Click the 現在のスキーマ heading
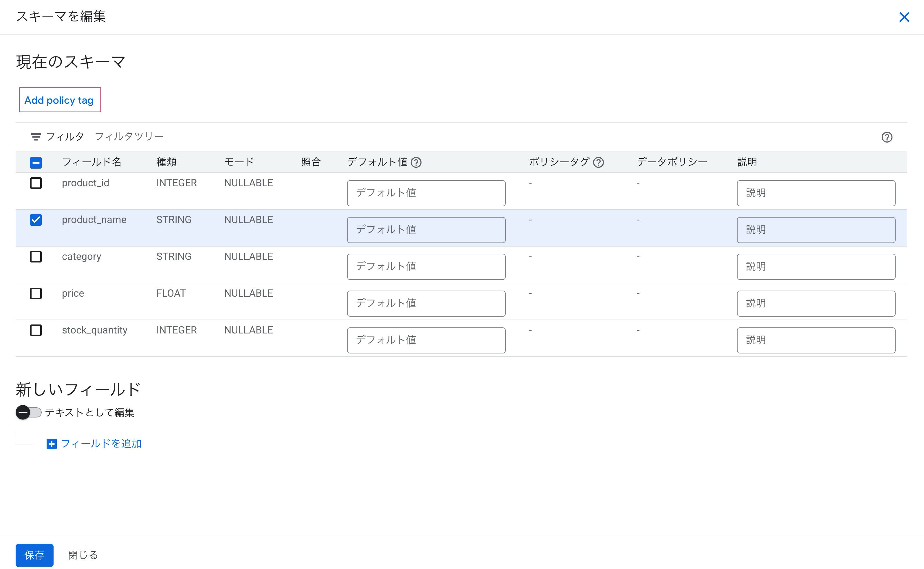The image size is (924, 569). pos(71,62)
